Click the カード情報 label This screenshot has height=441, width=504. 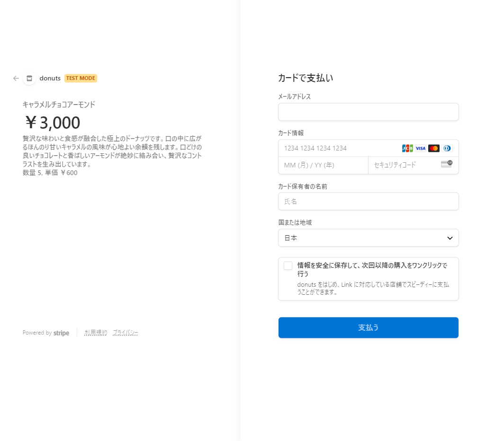click(x=291, y=133)
